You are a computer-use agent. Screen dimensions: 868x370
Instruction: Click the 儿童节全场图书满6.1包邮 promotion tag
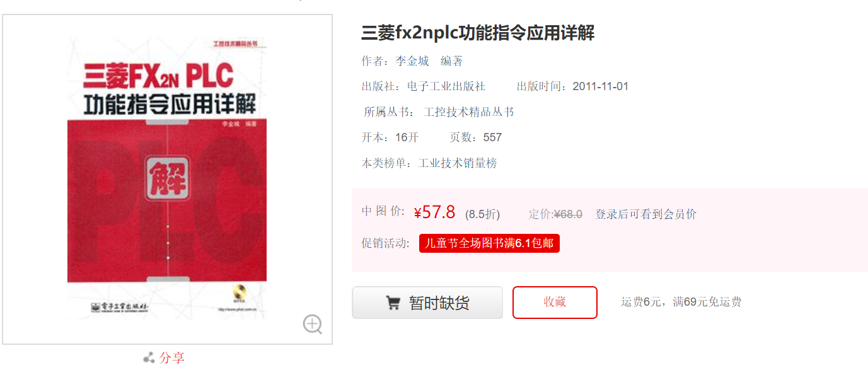(489, 243)
